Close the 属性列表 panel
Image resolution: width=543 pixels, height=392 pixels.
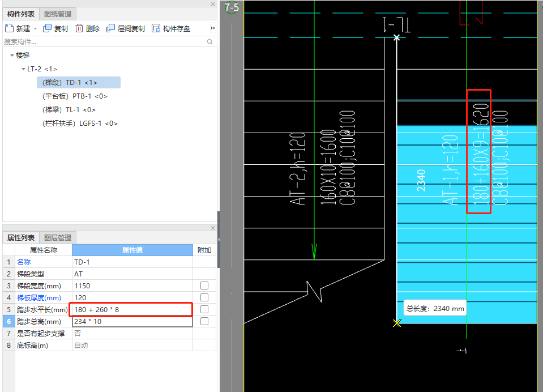[213, 228]
